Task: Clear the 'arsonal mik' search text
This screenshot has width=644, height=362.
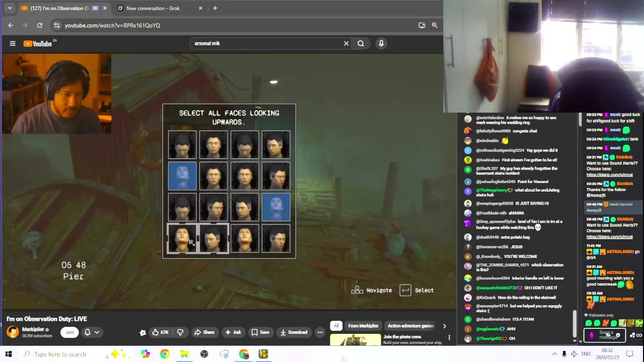Action: point(346,44)
